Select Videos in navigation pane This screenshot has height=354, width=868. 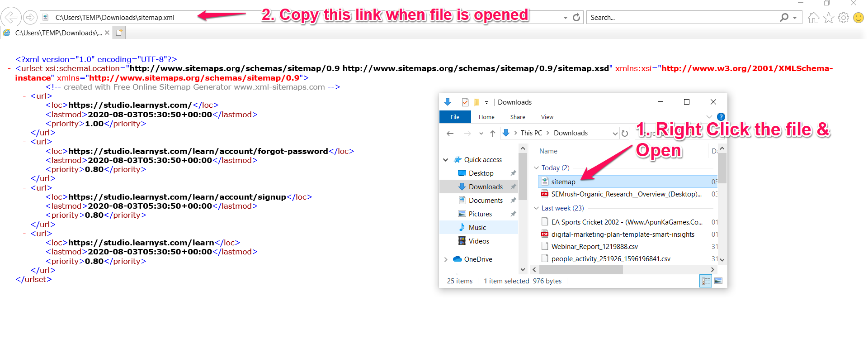pyautogui.click(x=479, y=241)
